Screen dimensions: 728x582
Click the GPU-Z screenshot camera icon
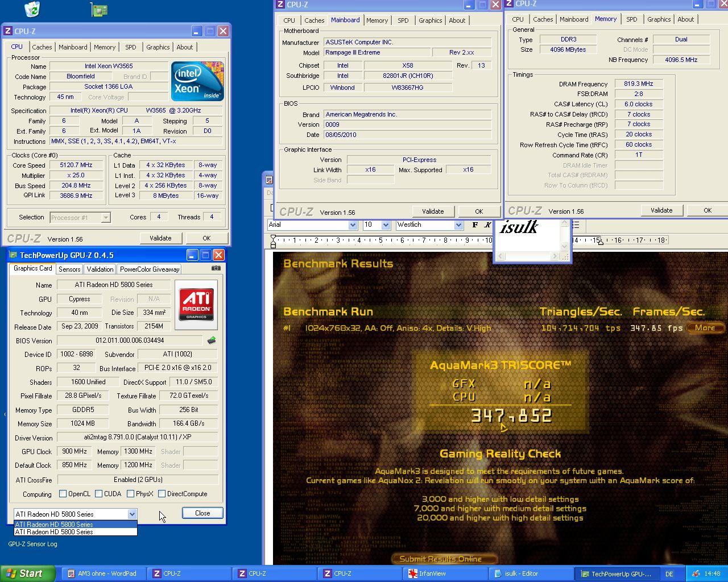pyautogui.click(x=216, y=268)
